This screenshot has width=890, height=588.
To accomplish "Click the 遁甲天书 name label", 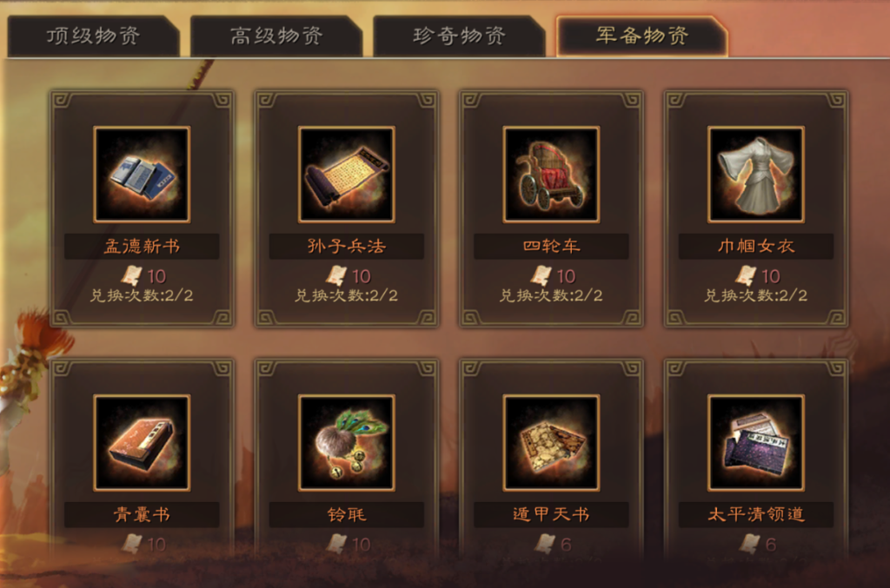I will click(551, 515).
